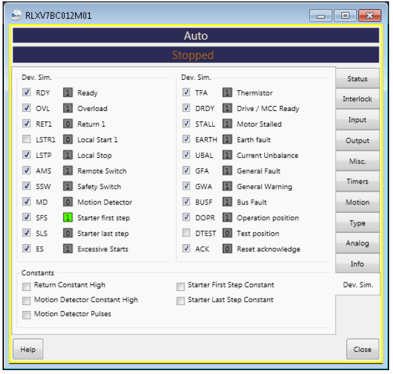Image resolution: width=393 pixels, height=374 pixels.
Task: Toggle the GWA simulation checkbox
Action: point(186,186)
